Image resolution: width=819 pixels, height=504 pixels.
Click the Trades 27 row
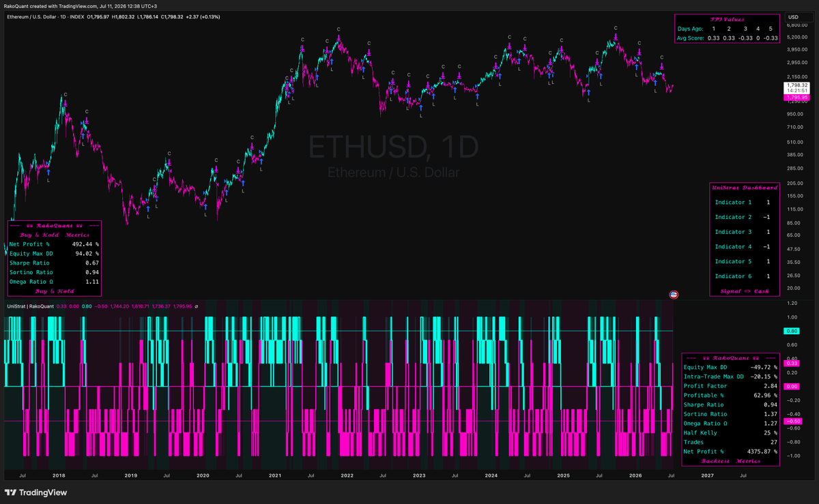coord(730,443)
